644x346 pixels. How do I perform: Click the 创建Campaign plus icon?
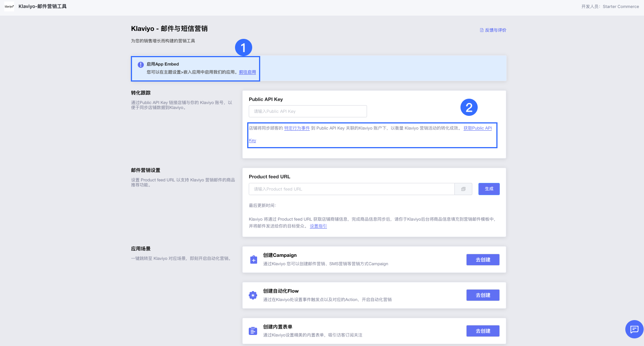click(253, 260)
